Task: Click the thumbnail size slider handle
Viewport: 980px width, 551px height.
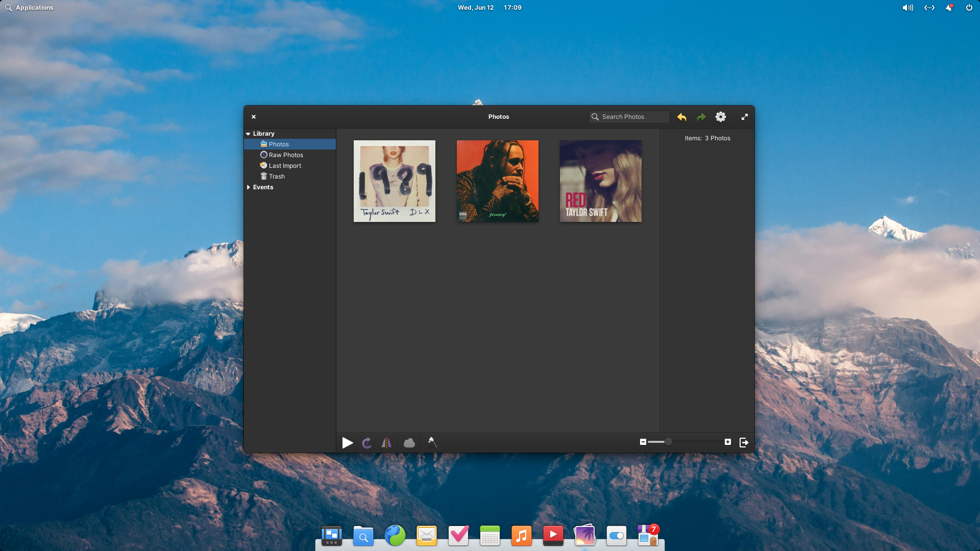Action: click(668, 442)
